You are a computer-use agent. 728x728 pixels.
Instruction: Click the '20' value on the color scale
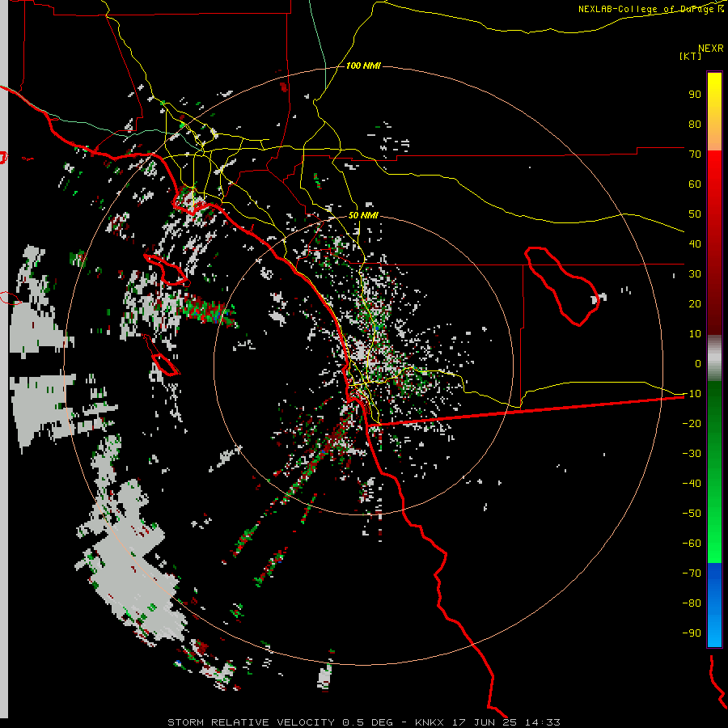(x=695, y=303)
